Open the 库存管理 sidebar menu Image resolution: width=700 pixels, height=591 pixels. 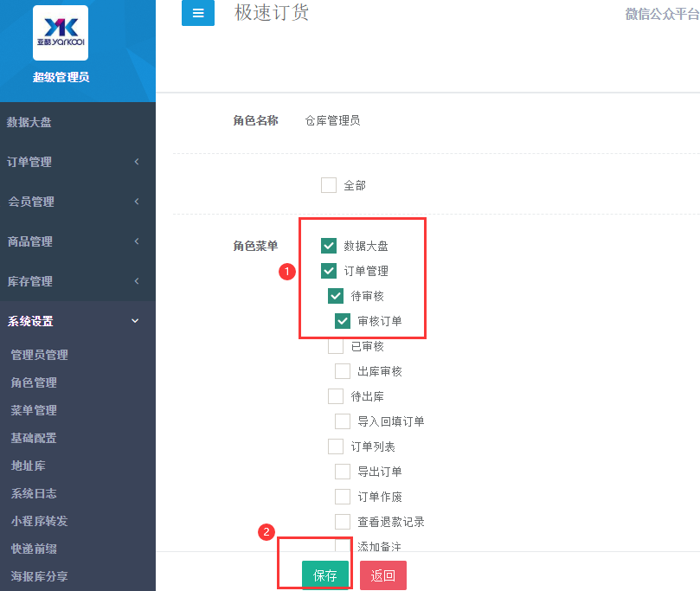[30, 281]
